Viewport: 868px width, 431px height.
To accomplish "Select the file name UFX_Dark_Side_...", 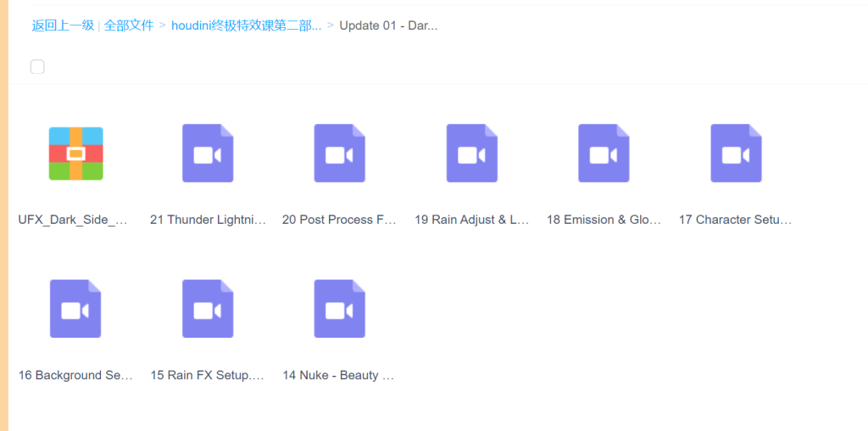I will click(74, 220).
